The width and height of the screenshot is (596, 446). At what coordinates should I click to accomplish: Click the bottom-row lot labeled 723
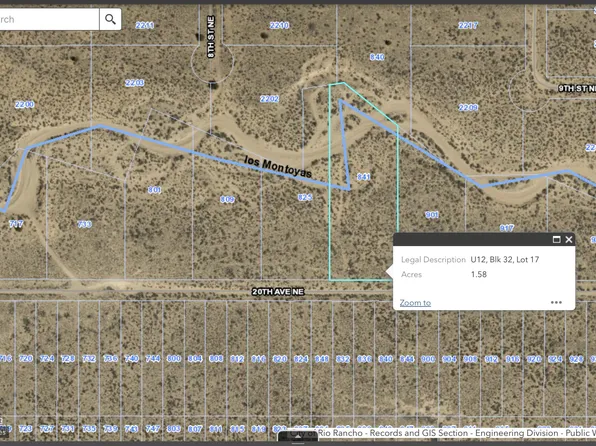coord(25,429)
